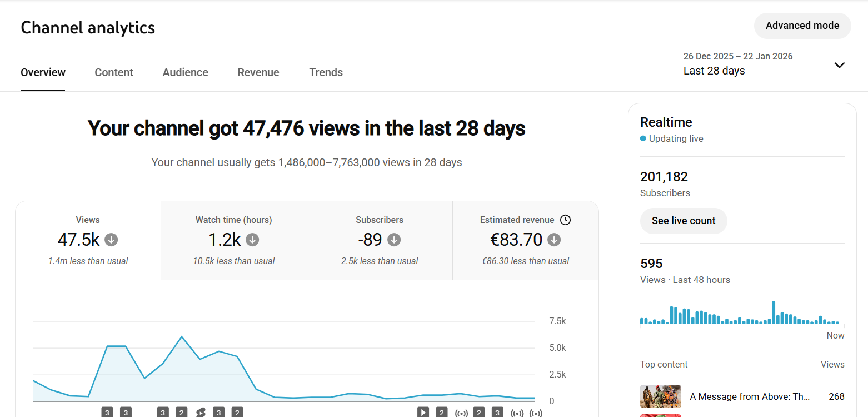The image size is (868, 417).
Task: Go to the Revenue tab
Action: [258, 72]
